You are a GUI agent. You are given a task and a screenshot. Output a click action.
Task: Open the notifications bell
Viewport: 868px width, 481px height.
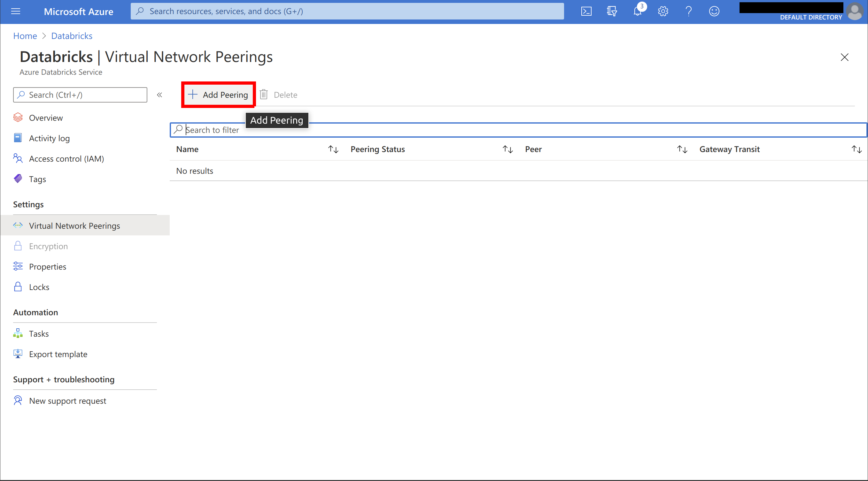(637, 11)
